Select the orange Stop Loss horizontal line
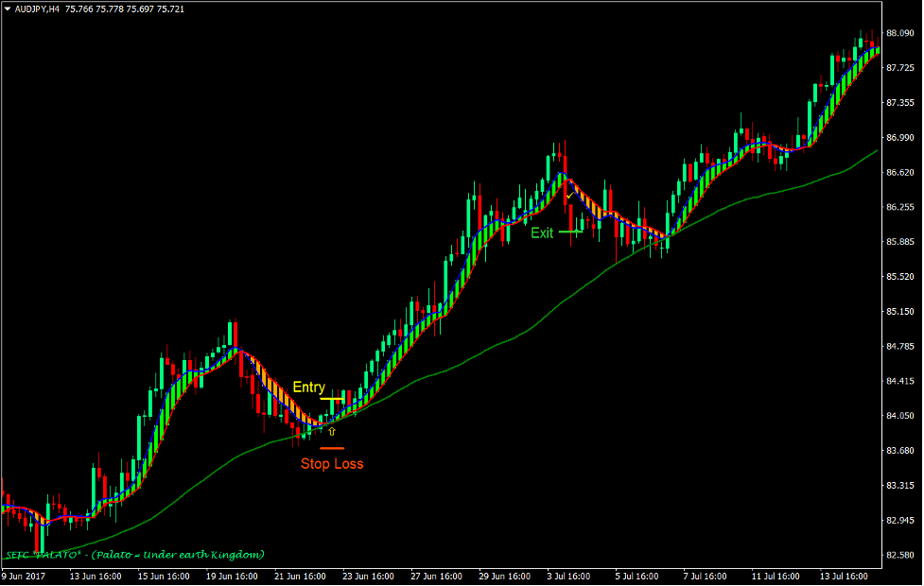The height and width of the screenshot is (586, 924). coord(332,448)
